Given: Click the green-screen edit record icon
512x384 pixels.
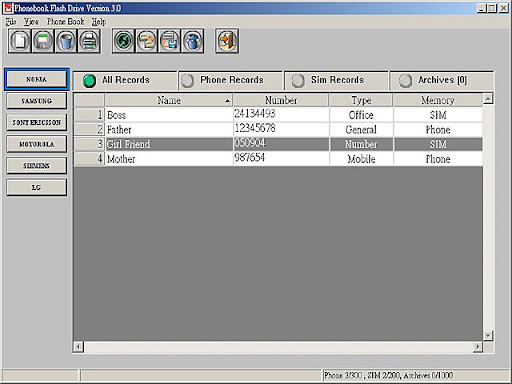Looking at the screenshot, I should tap(43, 41).
